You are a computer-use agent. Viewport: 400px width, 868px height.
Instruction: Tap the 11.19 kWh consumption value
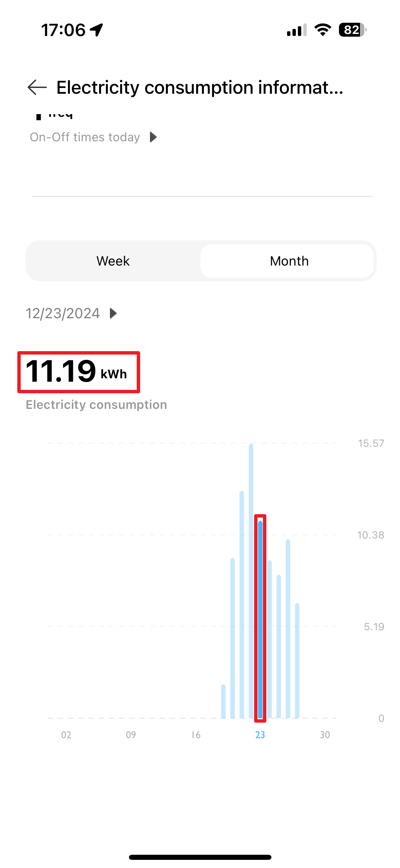coord(77,372)
